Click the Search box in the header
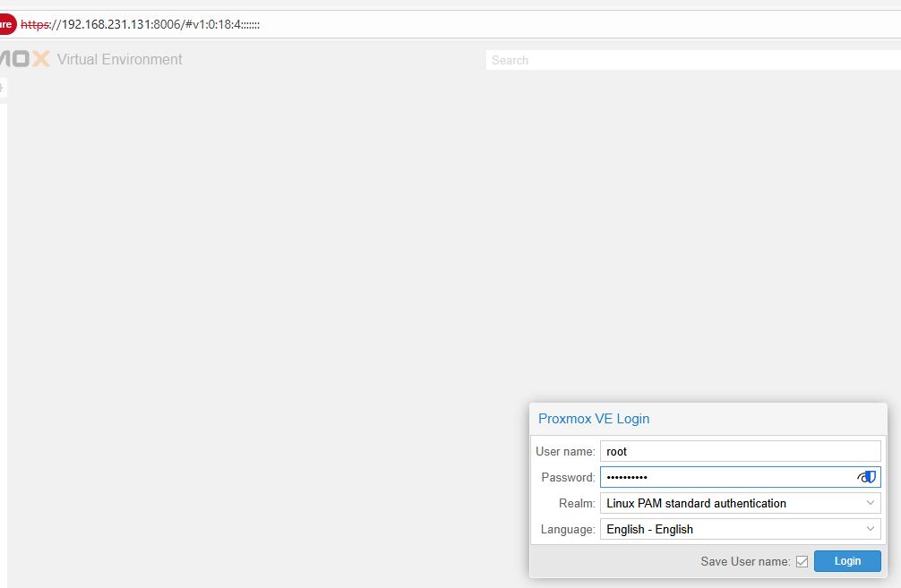The width and height of the screenshot is (901, 588). 693,60
